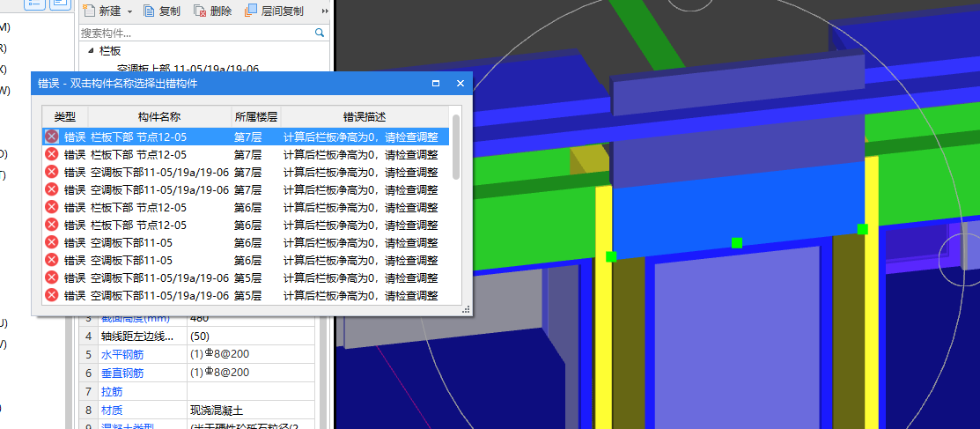Viewport: 980px width, 429px height.
Task: Collapse the 栏板 tree node triangle
Action: pyautogui.click(x=92, y=51)
